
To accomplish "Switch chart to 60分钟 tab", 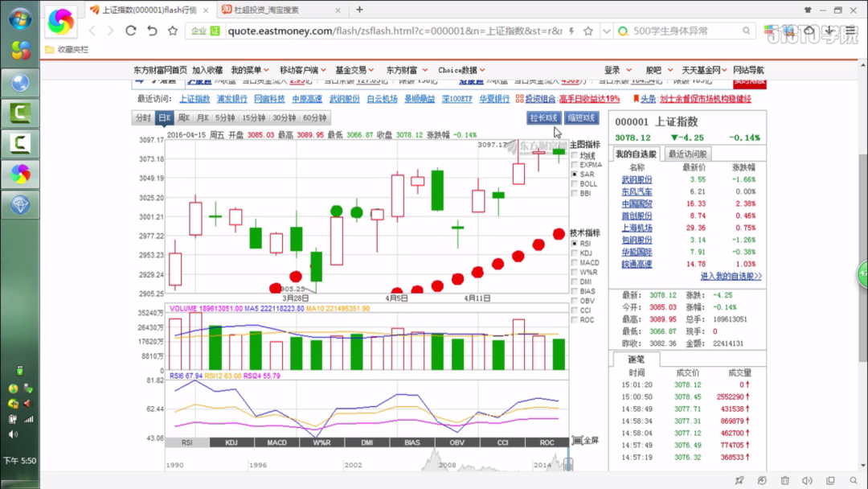I will pos(314,118).
